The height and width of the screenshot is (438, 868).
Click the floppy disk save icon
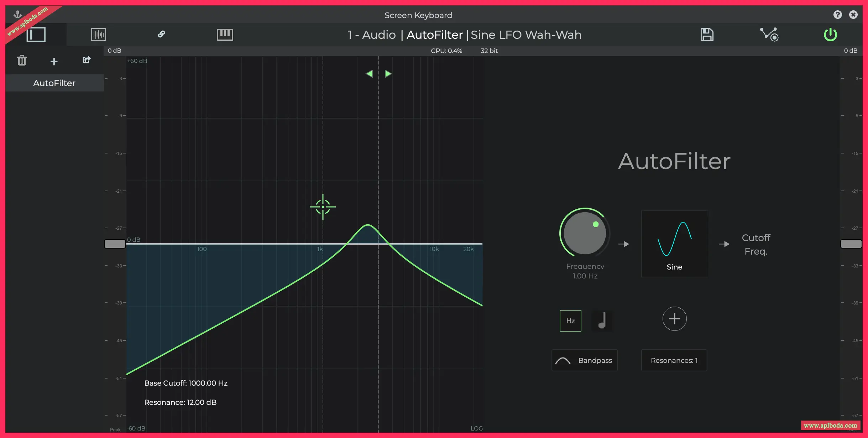[x=707, y=35]
